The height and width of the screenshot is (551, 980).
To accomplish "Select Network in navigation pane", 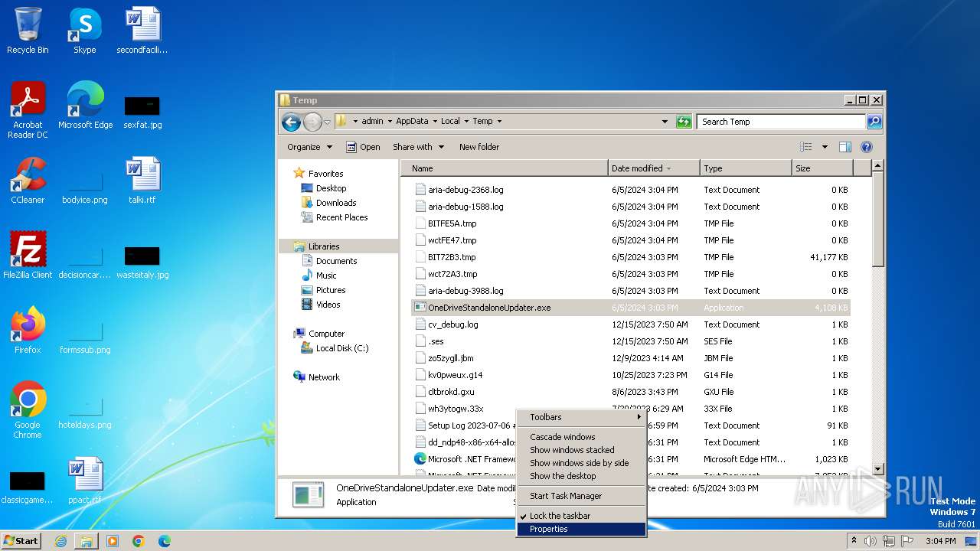I will (x=324, y=377).
